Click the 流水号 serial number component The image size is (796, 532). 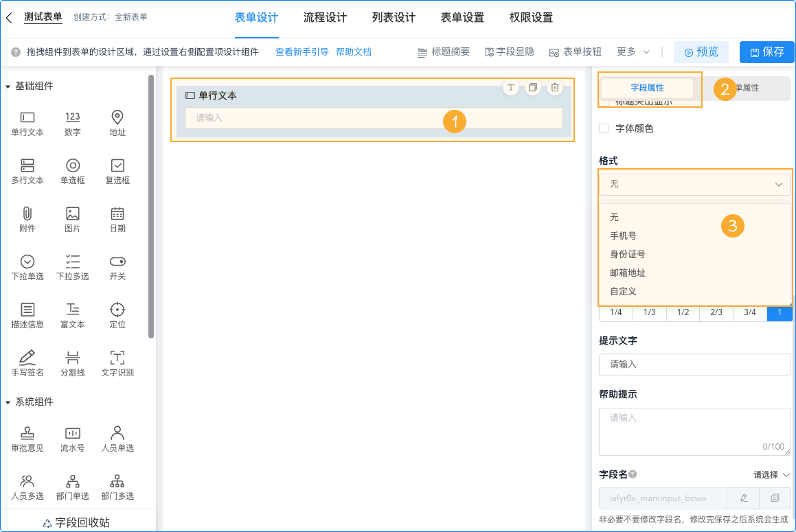point(72,439)
